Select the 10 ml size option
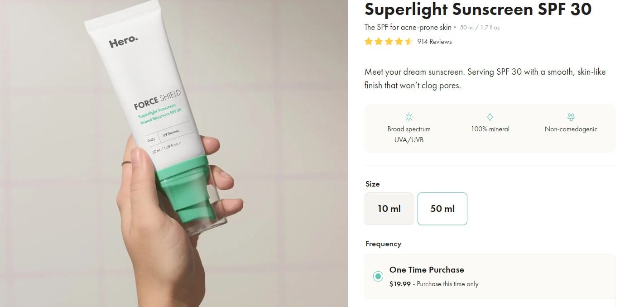Image resolution: width=644 pixels, height=307 pixels. 389,209
